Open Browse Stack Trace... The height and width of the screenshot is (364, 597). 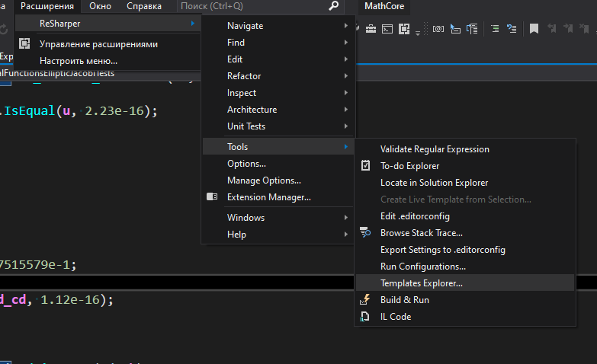pos(465,233)
